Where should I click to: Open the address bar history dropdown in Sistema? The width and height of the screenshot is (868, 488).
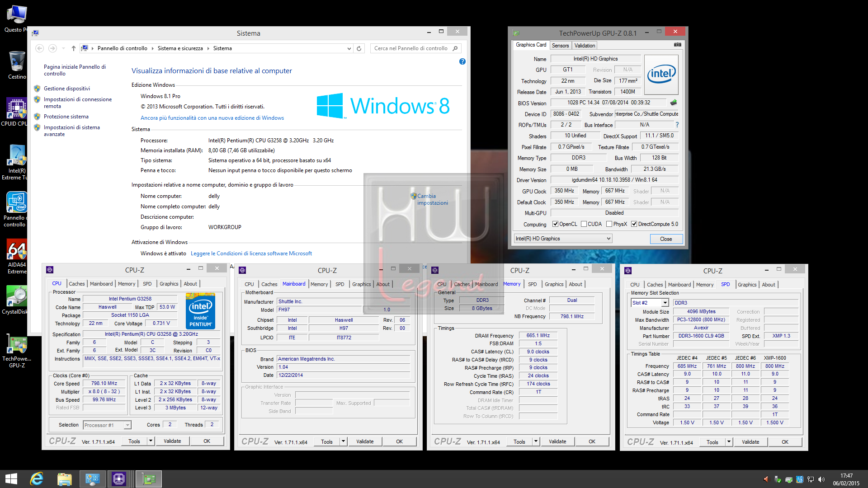click(x=349, y=48)
